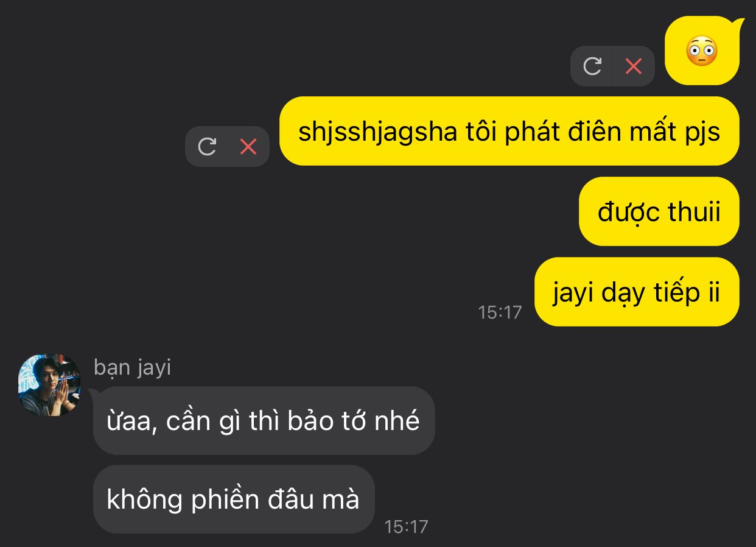Cancel the failed 'shjsshjagsha' message with red X

(248, 146)
